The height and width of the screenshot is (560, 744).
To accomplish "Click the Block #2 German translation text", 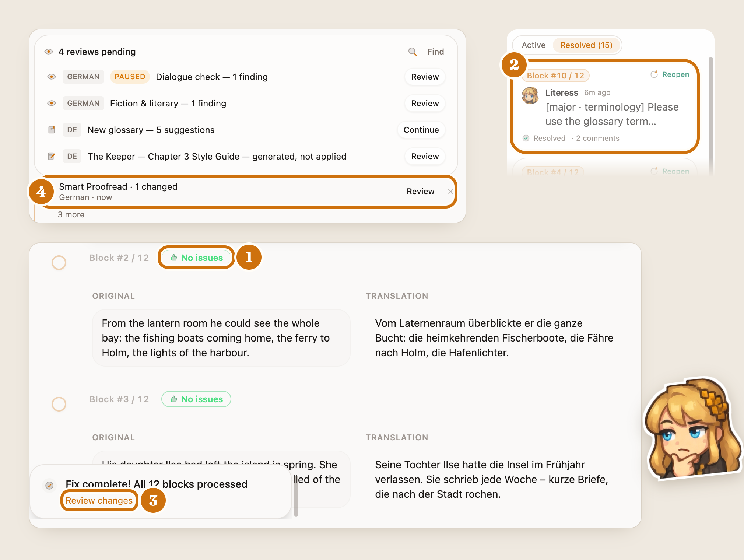I will click(494, 338).
